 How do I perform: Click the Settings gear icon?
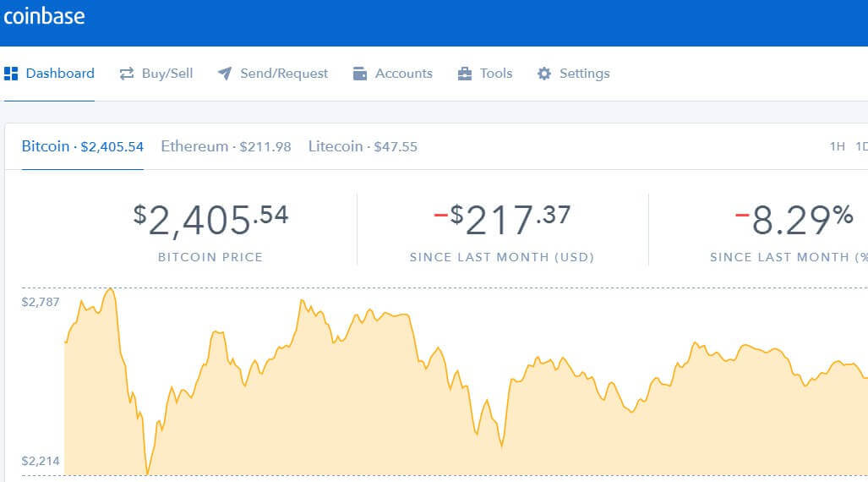544,74
